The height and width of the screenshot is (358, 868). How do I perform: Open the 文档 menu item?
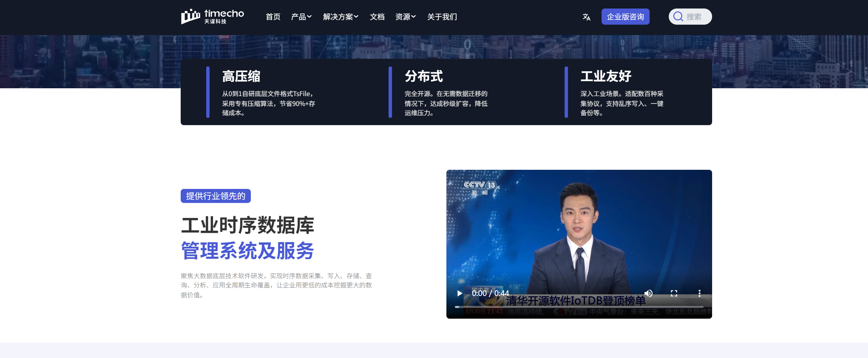(x=377, y=17)
